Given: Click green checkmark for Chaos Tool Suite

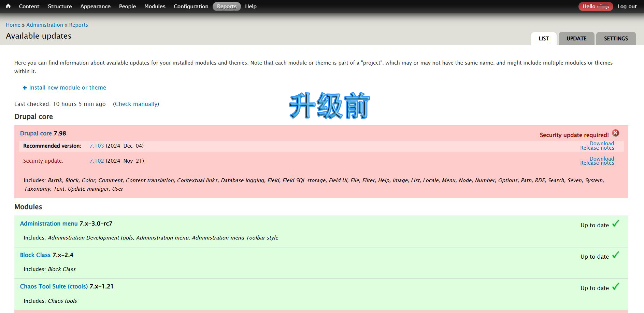Looking at the screenshot, I should click(x=616, y=287).
